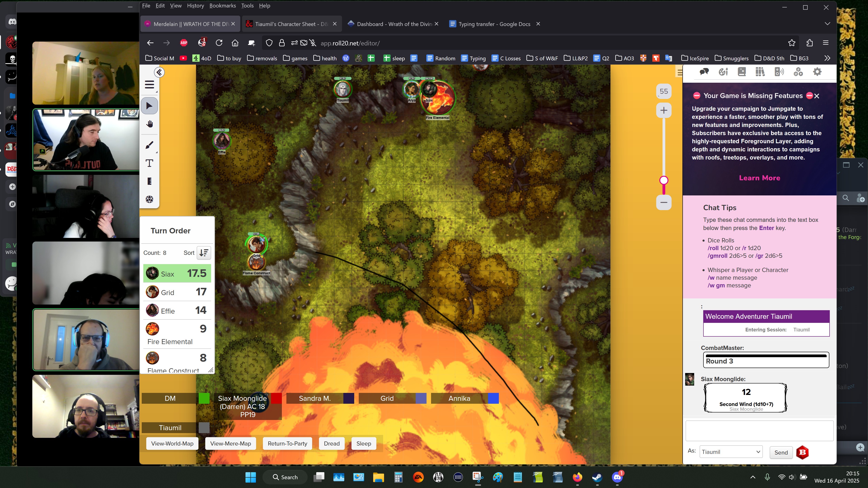Expand the hidden bookmarks overflow chevron
Screen dimensions: 868x488
coord(827,58)
